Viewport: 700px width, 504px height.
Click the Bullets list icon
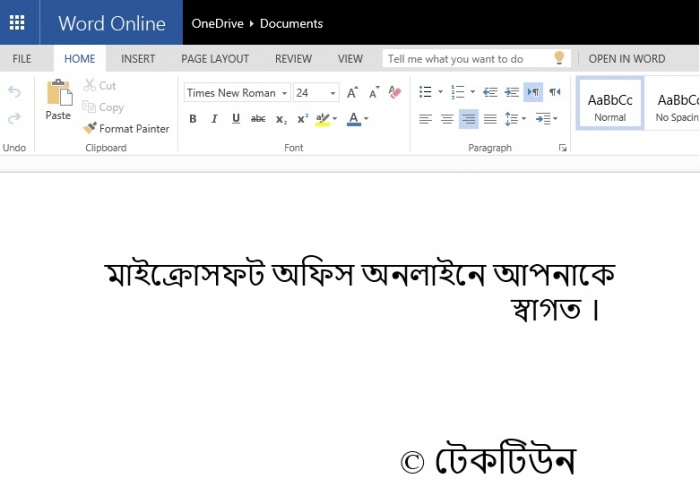(x=425, y=92)
